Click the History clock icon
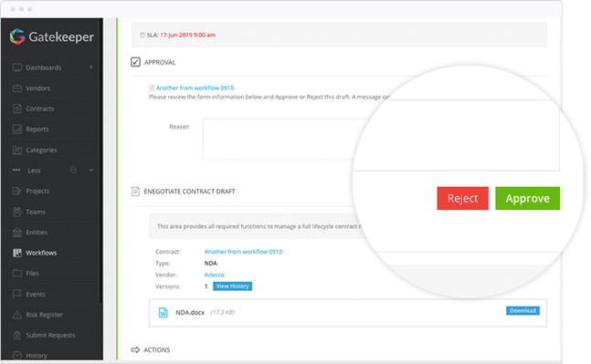The width and height of the screenshot is (591, 364). coord(17,356)
